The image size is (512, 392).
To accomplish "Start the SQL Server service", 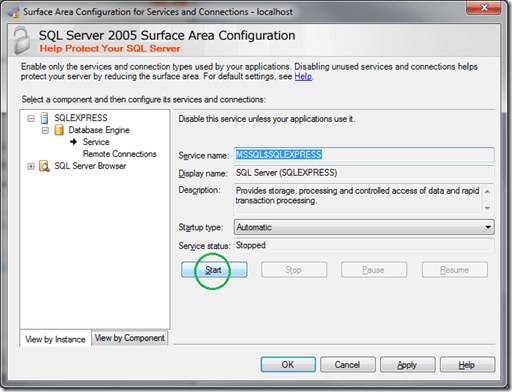I will pos(214,270).
